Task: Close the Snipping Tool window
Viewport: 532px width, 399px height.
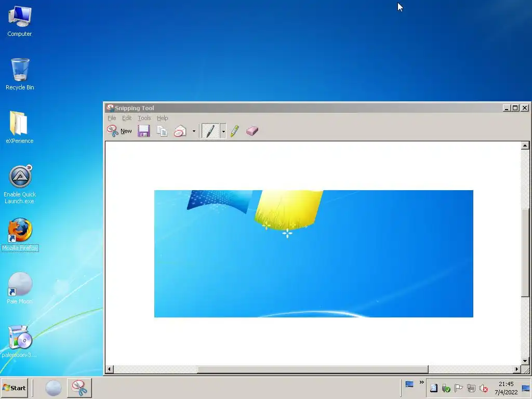Action: pos(525,108)
